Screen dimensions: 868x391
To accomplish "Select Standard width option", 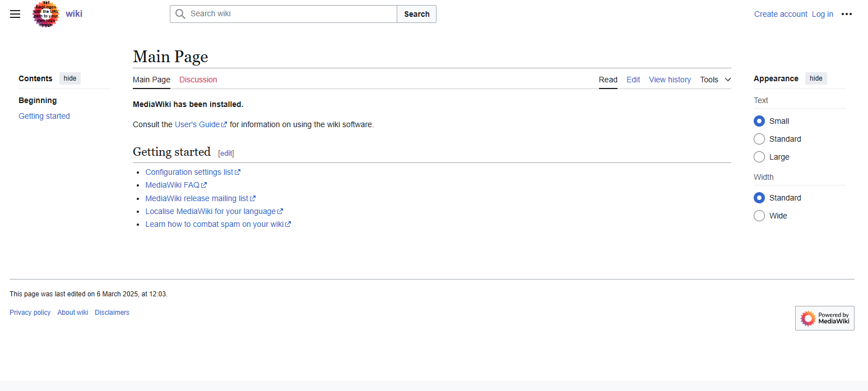I will pos(759,198).
